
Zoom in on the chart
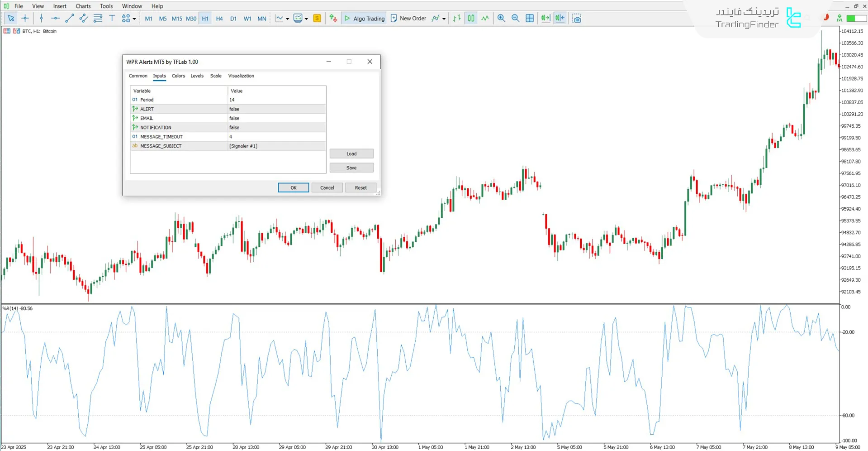pos(501,18)
